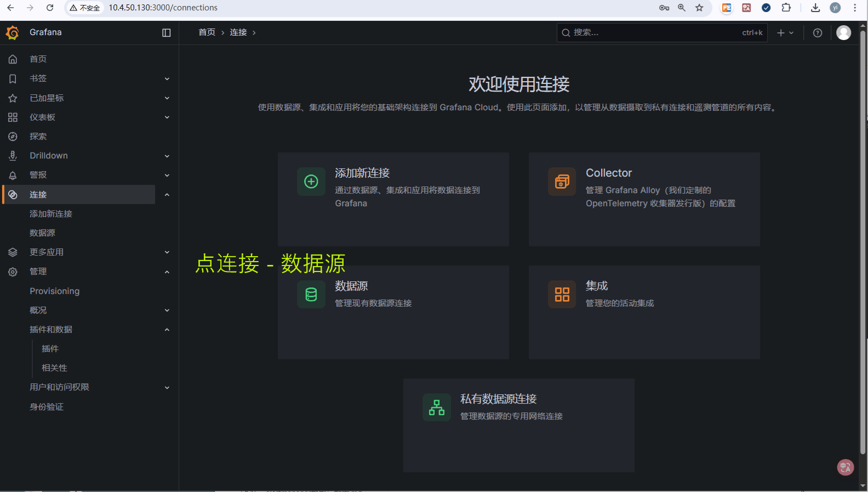Click 首页 breadcrumb link
This screenshot has height=492, width=868.
pyautogui.click(x=207, y=32)
